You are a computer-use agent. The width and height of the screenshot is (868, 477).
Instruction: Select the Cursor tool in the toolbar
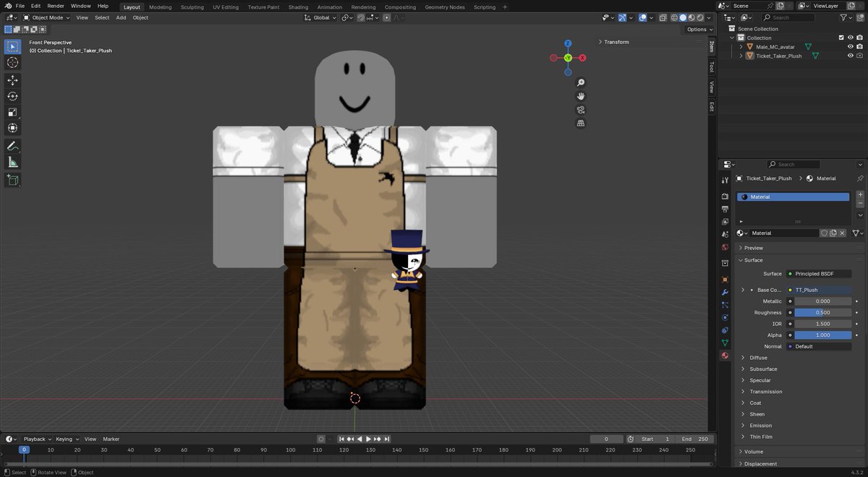(x=12, y=63)
